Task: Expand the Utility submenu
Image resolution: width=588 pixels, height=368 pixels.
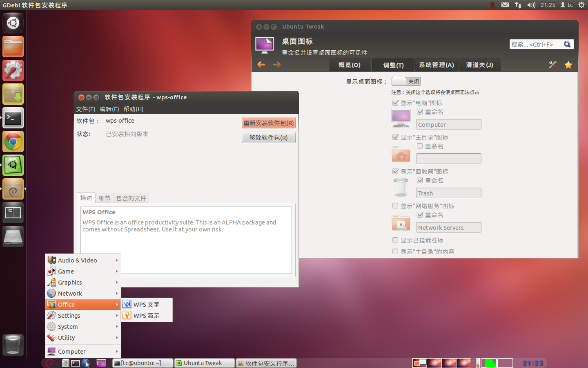Action: (x=83, y=337)
